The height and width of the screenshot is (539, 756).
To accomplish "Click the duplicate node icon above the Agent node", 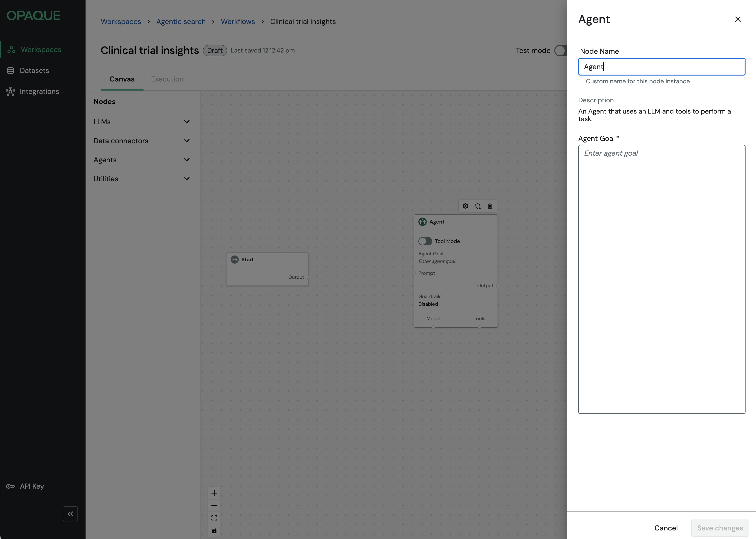I will click(478, 206).
